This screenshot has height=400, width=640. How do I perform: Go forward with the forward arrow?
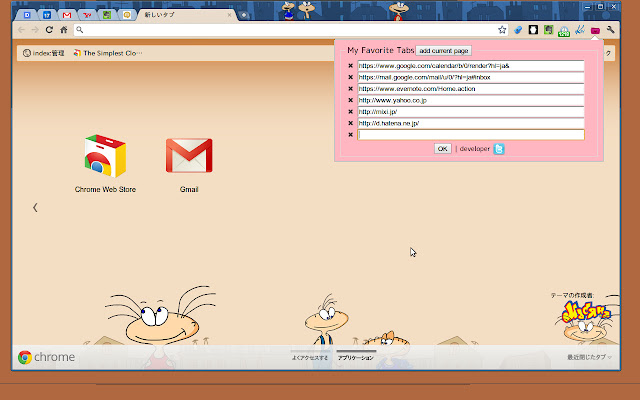pyautogui.click(x=35, y=30)
